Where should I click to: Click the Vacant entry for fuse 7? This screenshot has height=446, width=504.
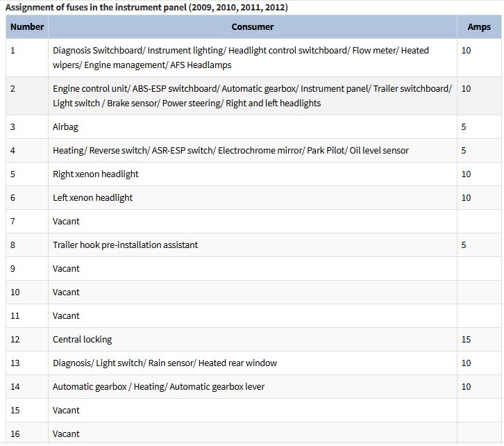coord(66,221)
